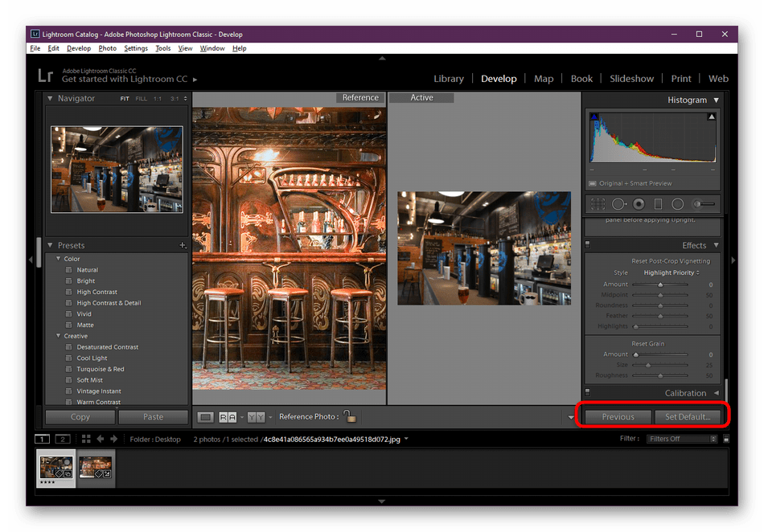Select the Radial Filter tool

(677, 204)
